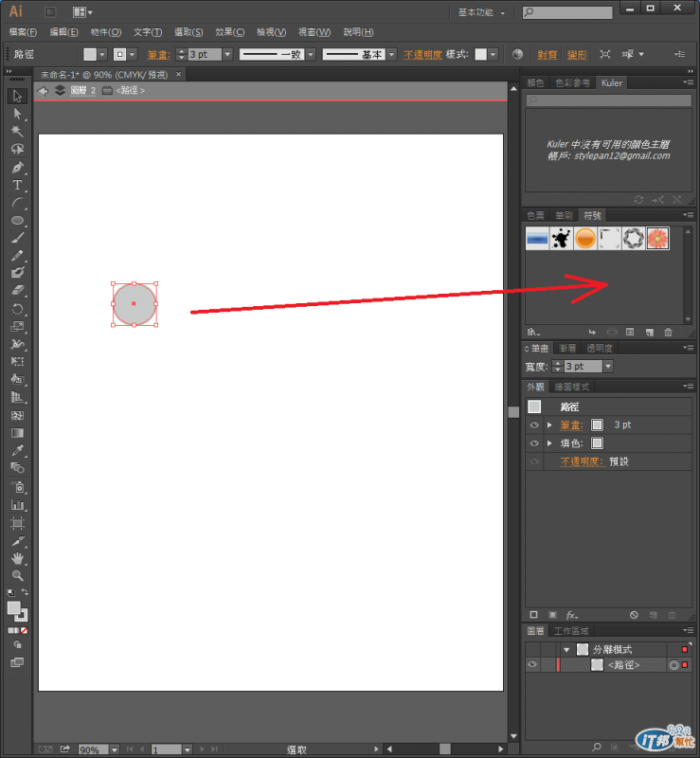Viewport: 700px width, 758px height.
Task: Click the 對齊 align link in control bar
Action: point(547,55)
